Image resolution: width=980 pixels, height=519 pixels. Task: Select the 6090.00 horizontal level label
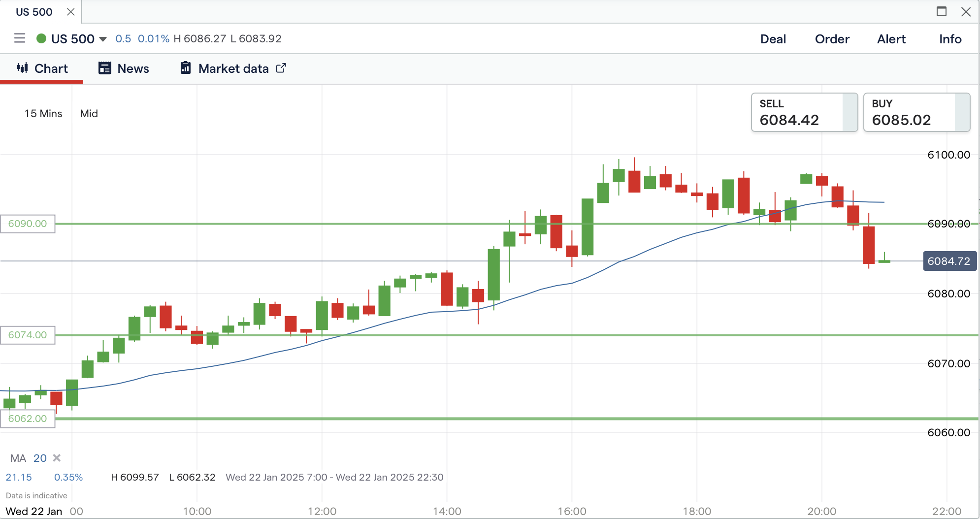(28, 224)
